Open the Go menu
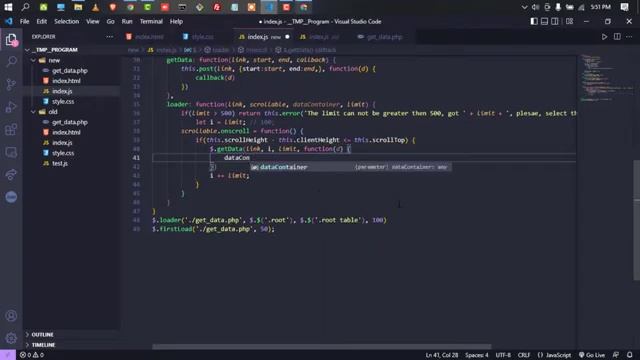Screen dimensions: 640x360 pos(111,21)
